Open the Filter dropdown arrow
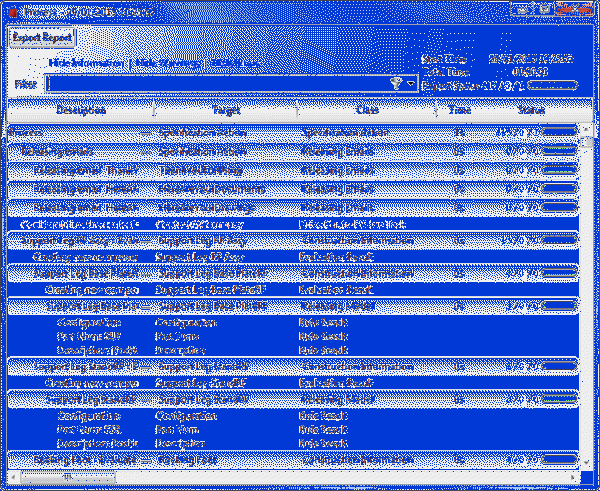This screenshot has width=600, height=491. [411, 84]
